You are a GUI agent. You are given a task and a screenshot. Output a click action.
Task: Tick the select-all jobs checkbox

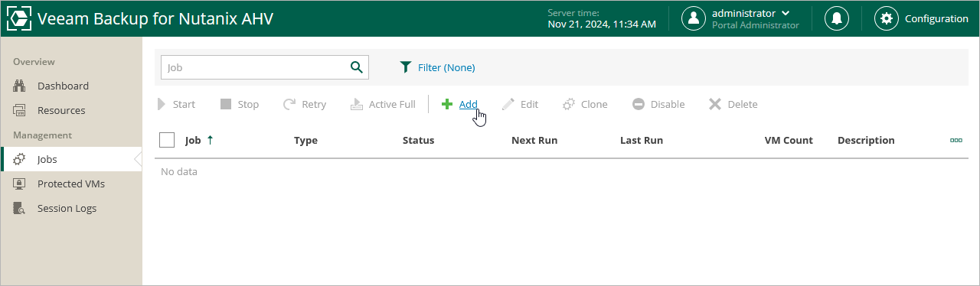[167, 140]
